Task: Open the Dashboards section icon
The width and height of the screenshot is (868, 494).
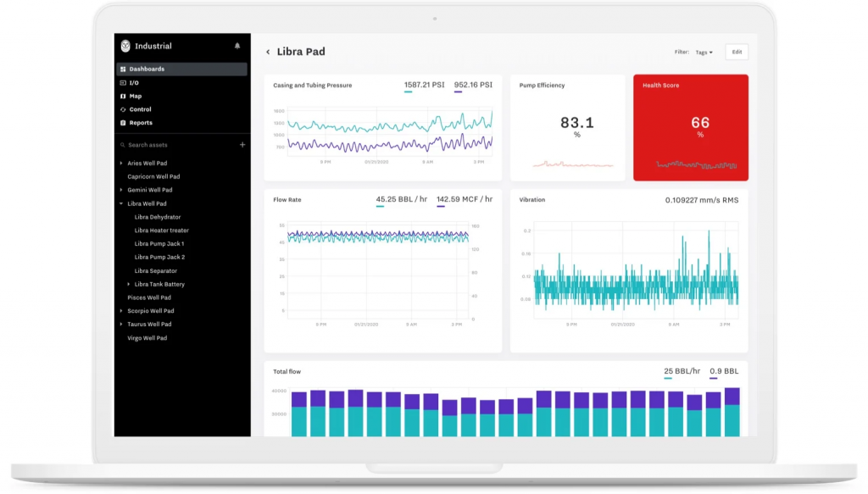Action: [x=122, y=69]
